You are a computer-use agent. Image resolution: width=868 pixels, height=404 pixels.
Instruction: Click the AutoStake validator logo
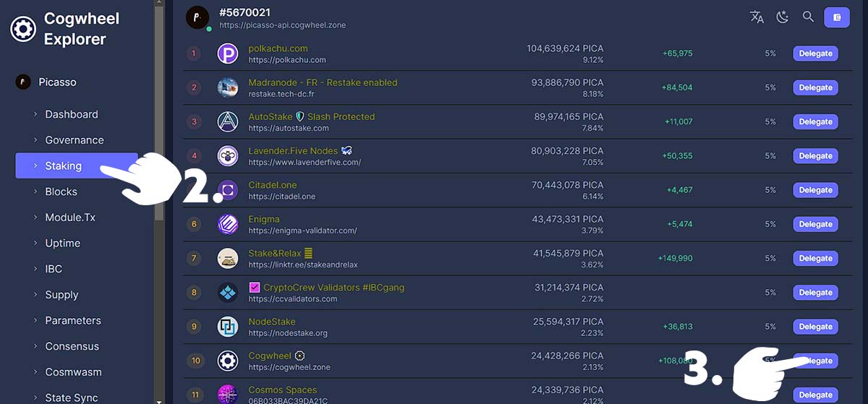[228, 121]
